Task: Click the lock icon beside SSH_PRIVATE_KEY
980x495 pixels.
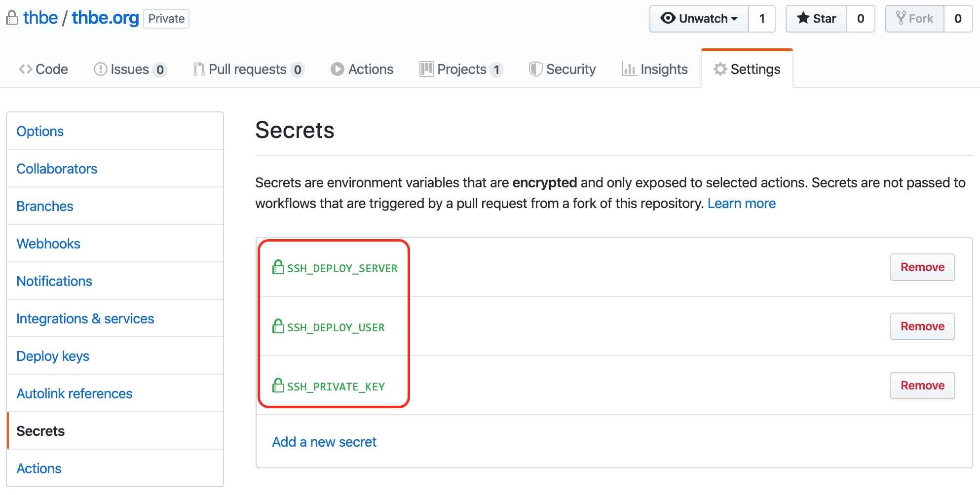Action: pyautogui.click(x=278, y=386)
